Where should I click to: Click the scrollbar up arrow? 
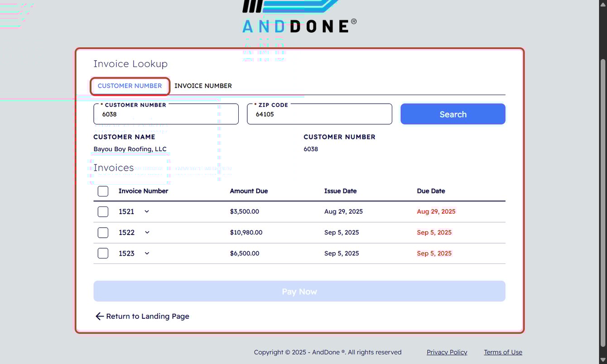click(x=603, y=4)
